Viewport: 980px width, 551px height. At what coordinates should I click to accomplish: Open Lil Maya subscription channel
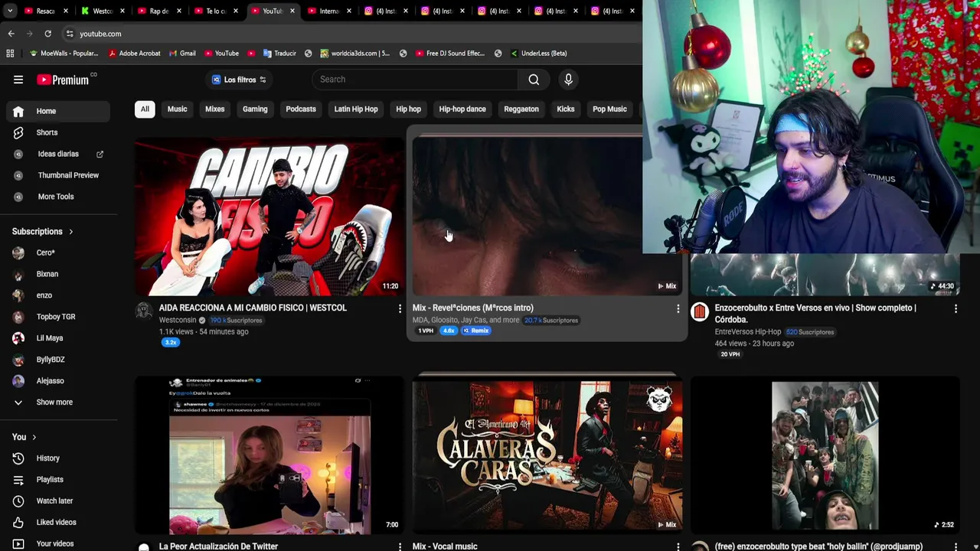pos(58,338)
